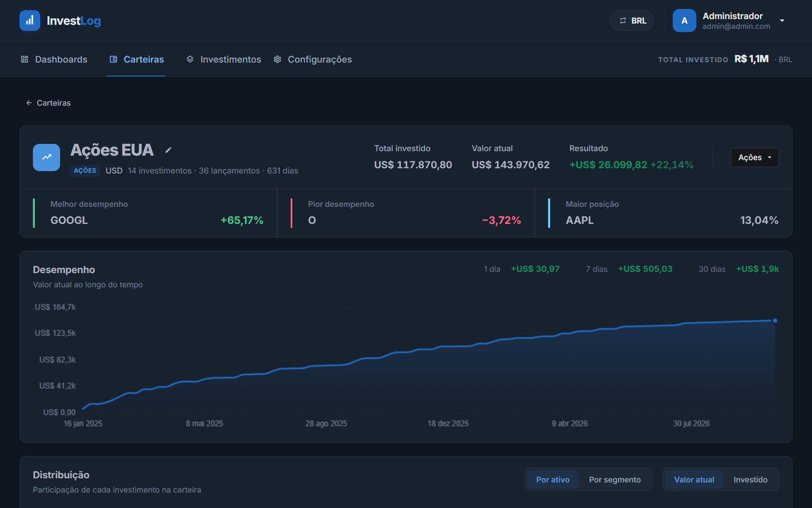Select the Investido toggle
Viewport: 812px width, 508px height.
point(750,480)
